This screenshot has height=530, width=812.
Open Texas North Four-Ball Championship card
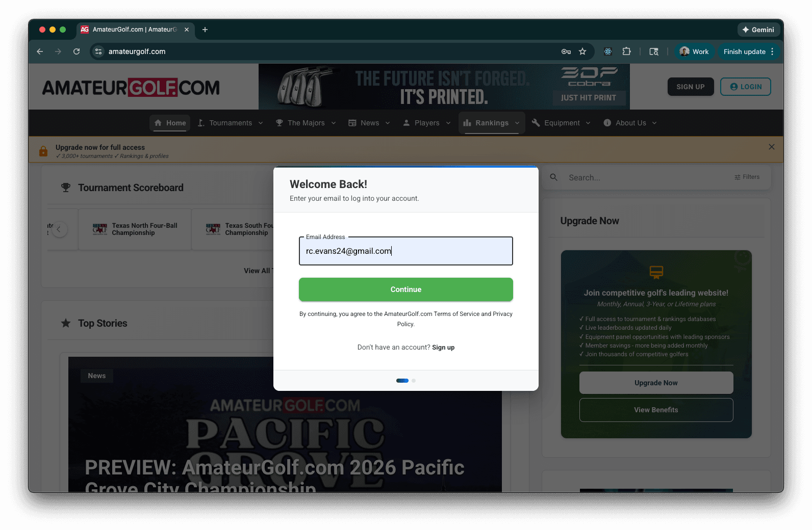[x=135, y=229]
